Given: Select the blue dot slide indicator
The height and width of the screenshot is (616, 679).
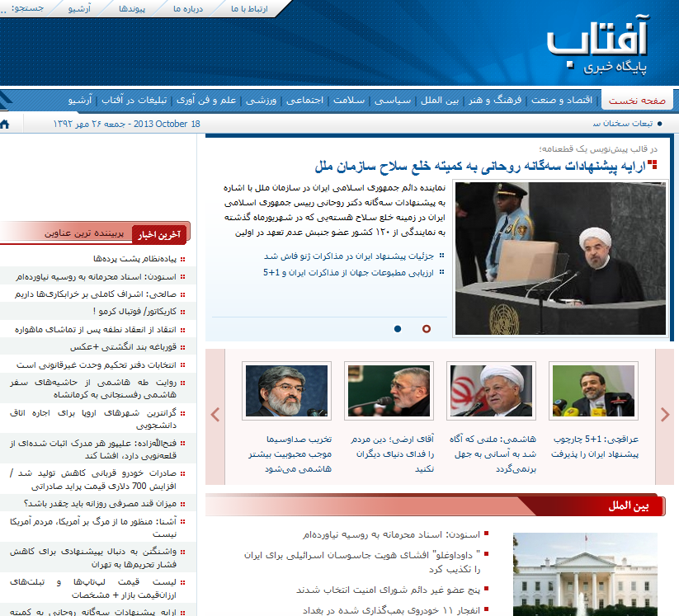Looking at the screenshot, I should [398, 329].
